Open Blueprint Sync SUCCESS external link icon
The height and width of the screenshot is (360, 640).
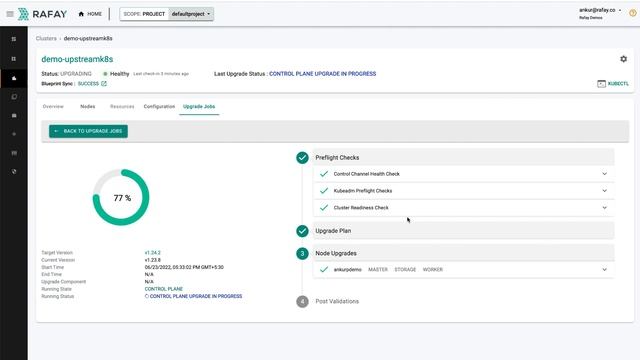pos(104,84)
